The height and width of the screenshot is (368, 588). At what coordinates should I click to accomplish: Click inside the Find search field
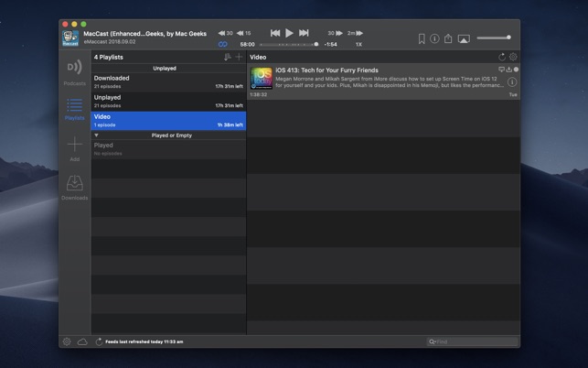click(x=473, y=341)
